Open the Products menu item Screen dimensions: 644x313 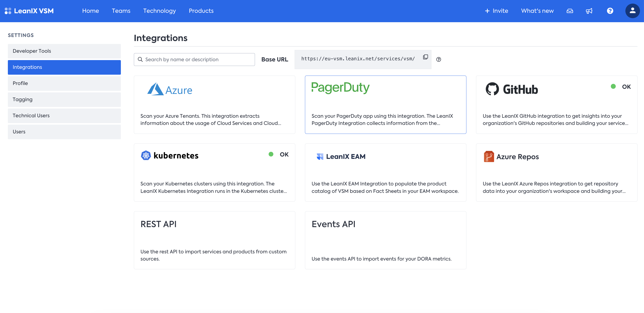tap(201, 11)
